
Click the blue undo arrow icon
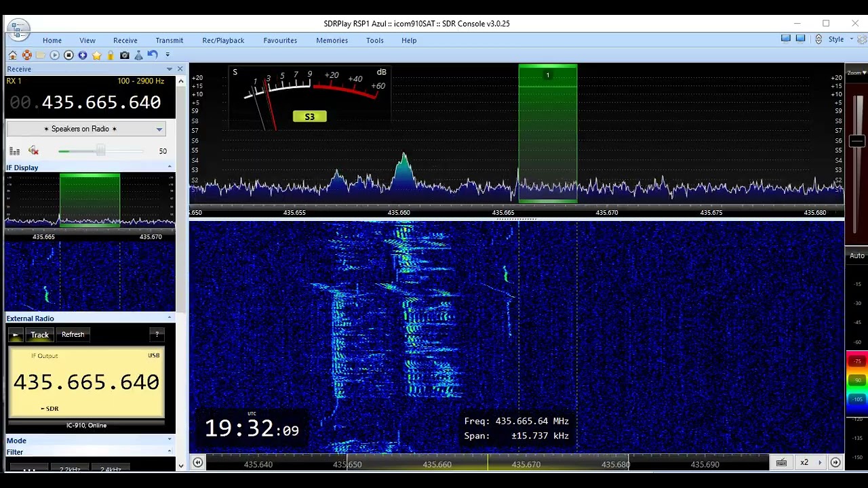click(x=153, y=55)
